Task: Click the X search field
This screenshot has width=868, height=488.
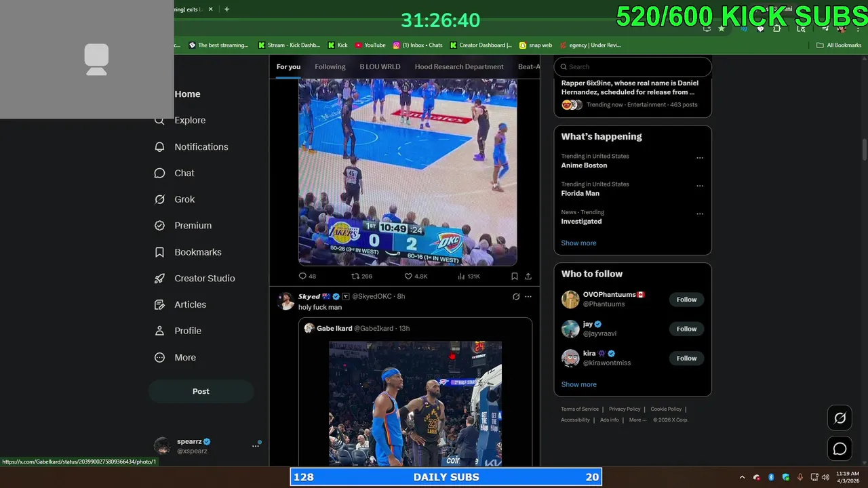Action: (x=633, y=66)
